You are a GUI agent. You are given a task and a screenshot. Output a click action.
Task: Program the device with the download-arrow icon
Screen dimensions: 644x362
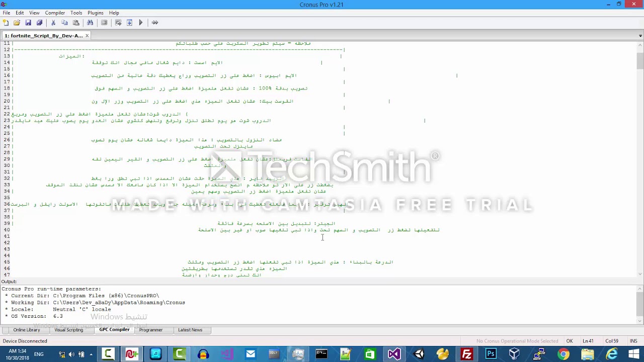click(129, 23)
